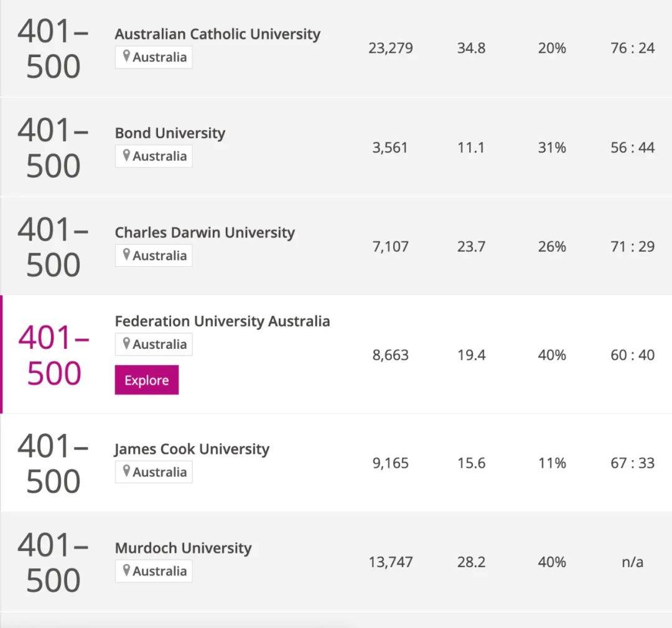This screenshot has height=628, width=672.
Task: Click location pin icon under Federation University
Action: pos(126,343)
